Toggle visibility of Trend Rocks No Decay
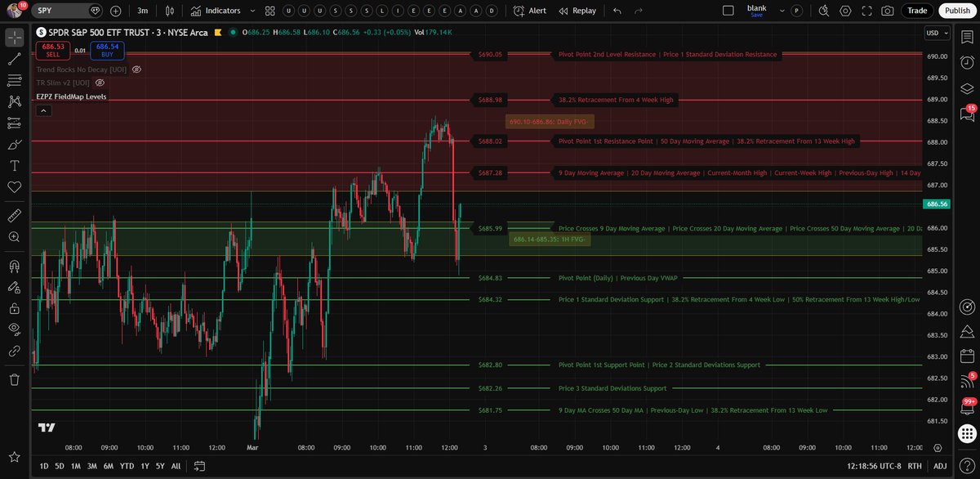Screen dimensions: 980x479 coord(137,69)
